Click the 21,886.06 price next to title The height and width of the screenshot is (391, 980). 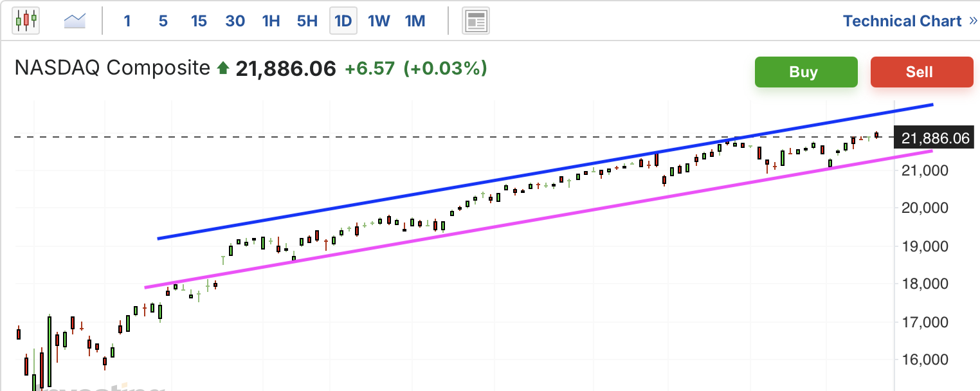coord(286,68)
